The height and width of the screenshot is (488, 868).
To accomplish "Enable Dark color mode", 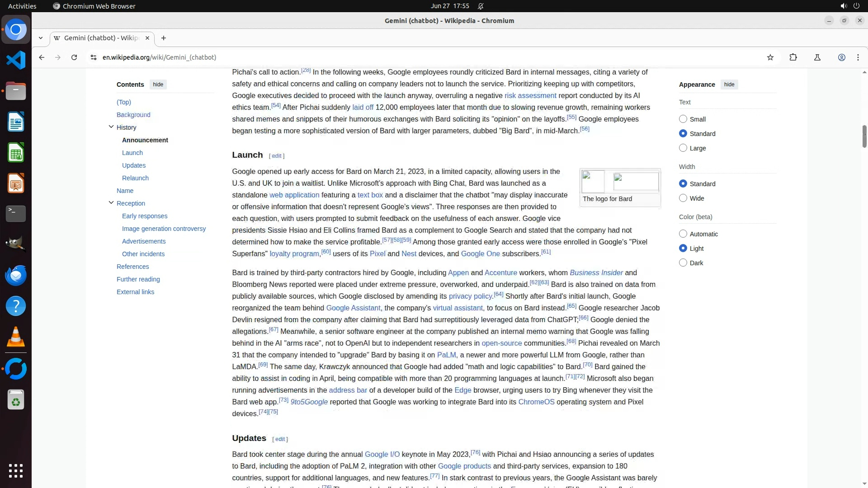I will tap(683, 263).
